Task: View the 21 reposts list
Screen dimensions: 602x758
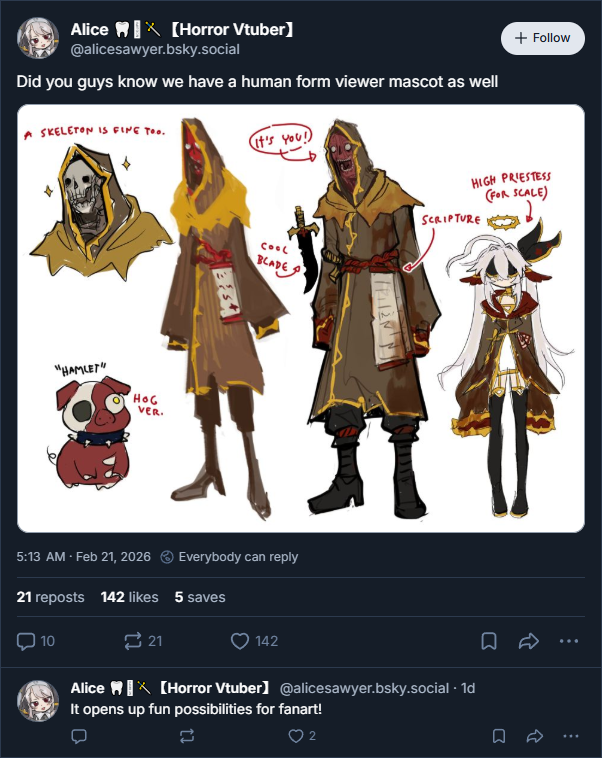Action: tap(50, 597)
